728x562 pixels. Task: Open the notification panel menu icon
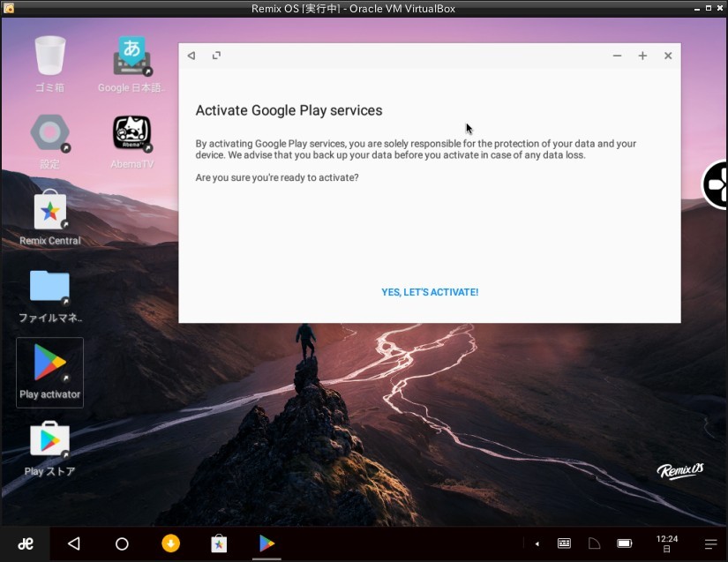[x=710, y=543]
